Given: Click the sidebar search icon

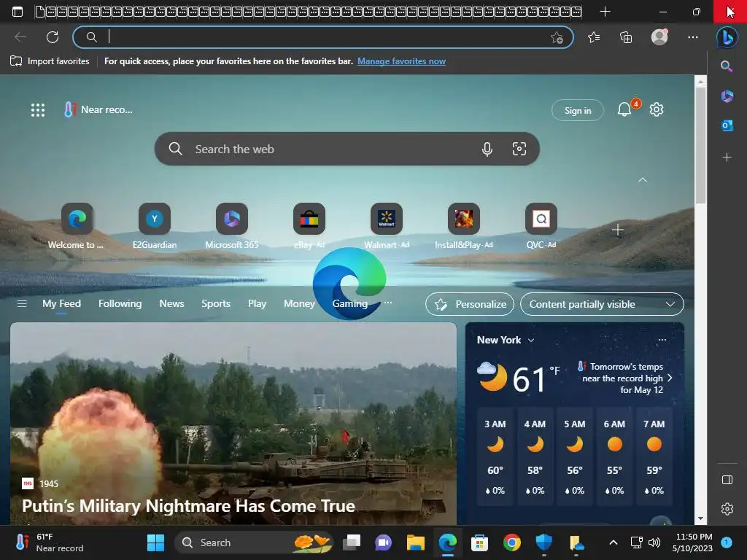Looking at the screenshot, I should (727, 66).
